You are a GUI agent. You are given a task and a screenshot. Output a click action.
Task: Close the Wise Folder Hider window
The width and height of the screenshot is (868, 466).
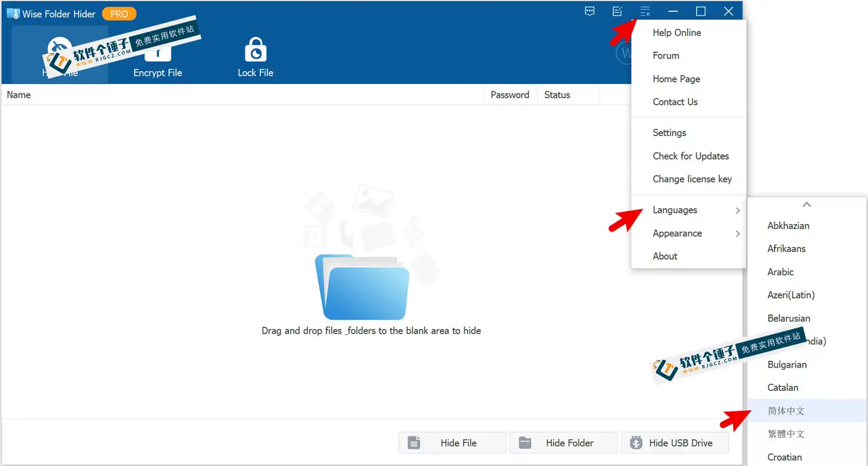[729, 11]
